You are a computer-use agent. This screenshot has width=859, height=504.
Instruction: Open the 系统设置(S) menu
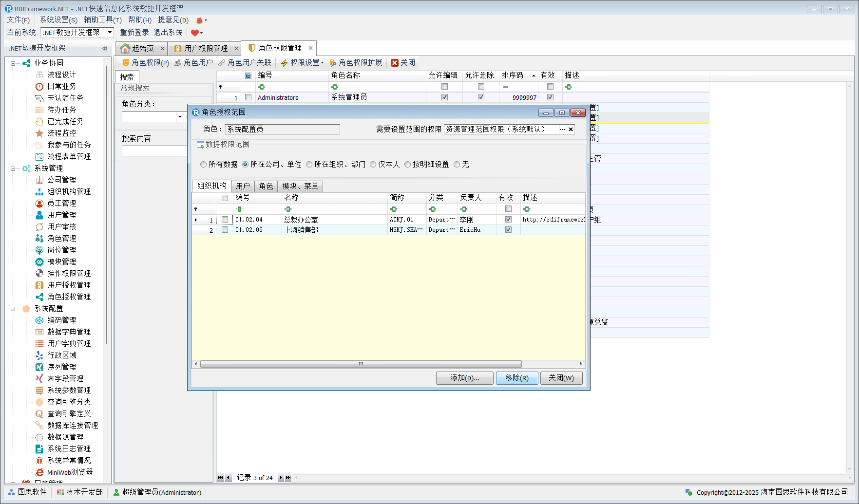58,20
